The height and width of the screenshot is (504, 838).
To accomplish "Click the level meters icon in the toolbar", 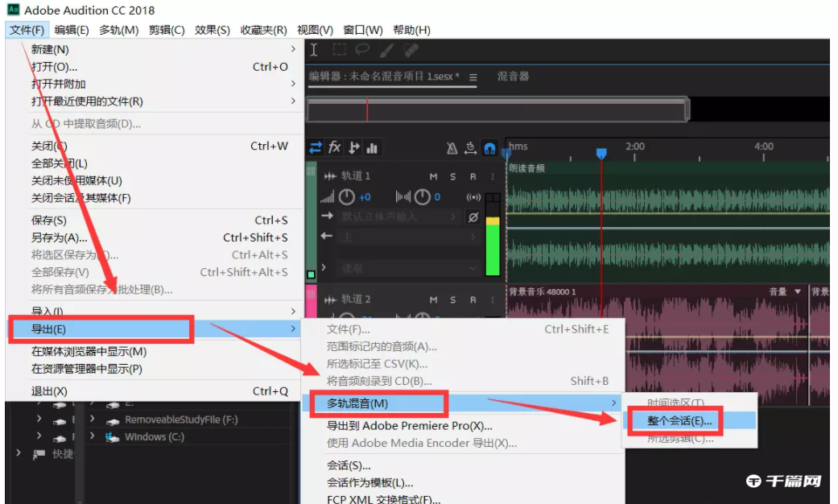I will pos(372,147).
